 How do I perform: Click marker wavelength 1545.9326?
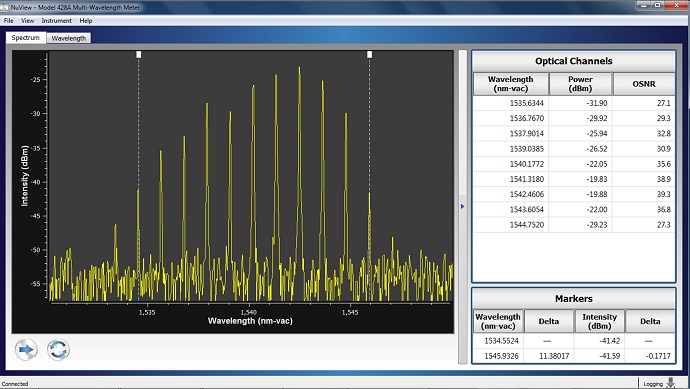501,356
